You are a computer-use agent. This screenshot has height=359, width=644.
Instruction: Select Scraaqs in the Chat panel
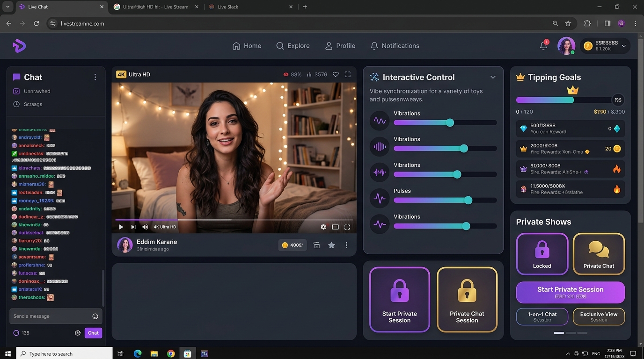point(28,104)
